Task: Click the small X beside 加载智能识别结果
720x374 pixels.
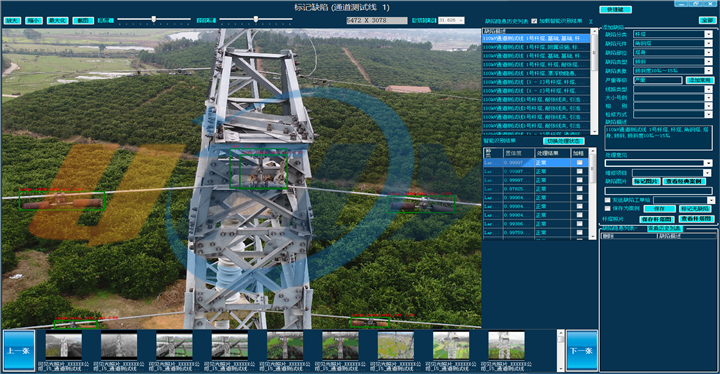Action: point(591,21)
